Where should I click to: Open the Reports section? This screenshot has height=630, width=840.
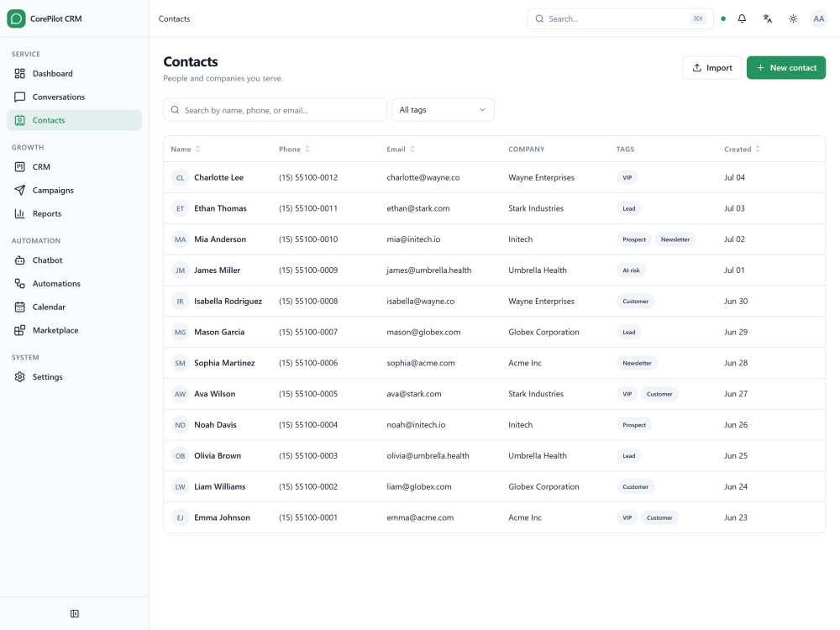point(75,213)
